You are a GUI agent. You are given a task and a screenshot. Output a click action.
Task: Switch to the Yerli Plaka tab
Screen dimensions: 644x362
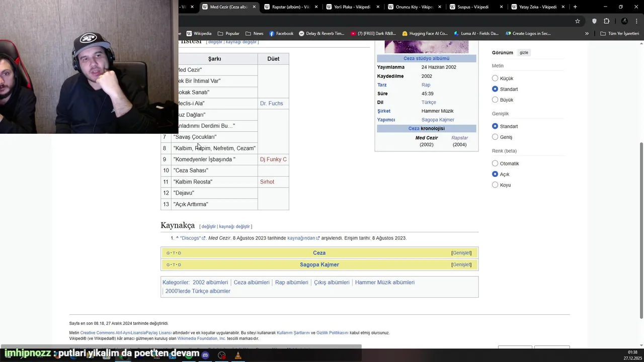pos(351,7)
